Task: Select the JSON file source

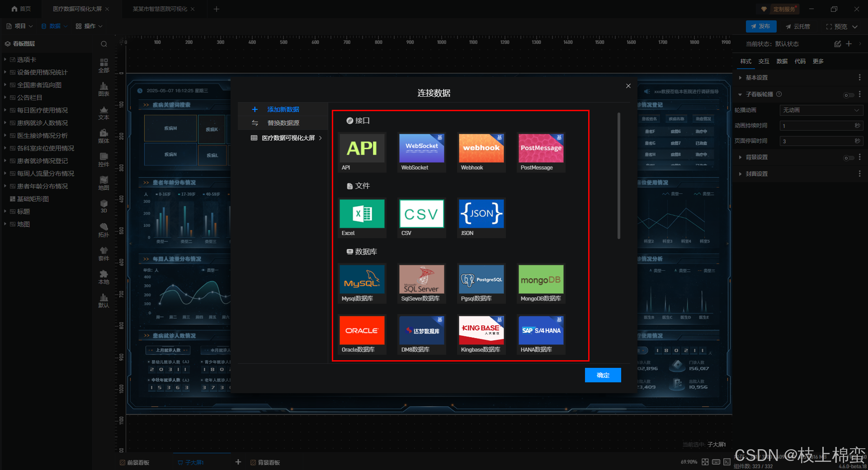Action: (x=481, y=218)
